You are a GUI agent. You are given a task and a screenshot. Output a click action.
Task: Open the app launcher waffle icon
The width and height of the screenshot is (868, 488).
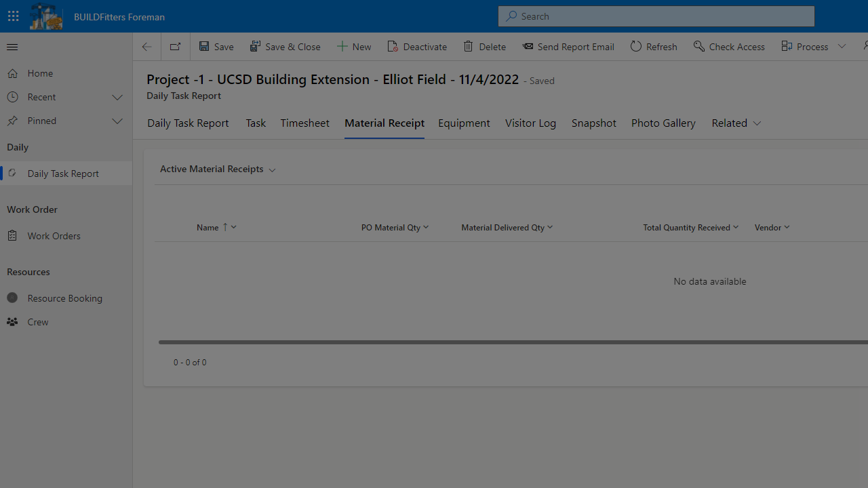[13, 16]
